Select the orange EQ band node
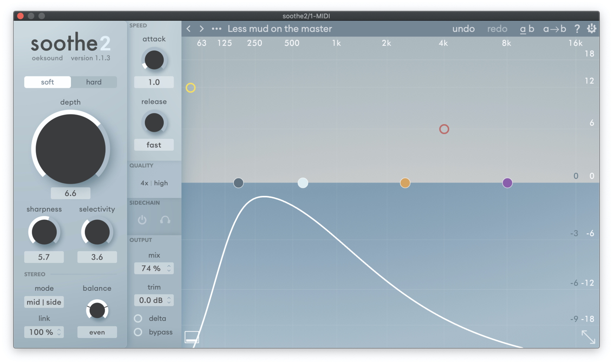Viewport: 613px width, 364px height. [x=405, y=183]
